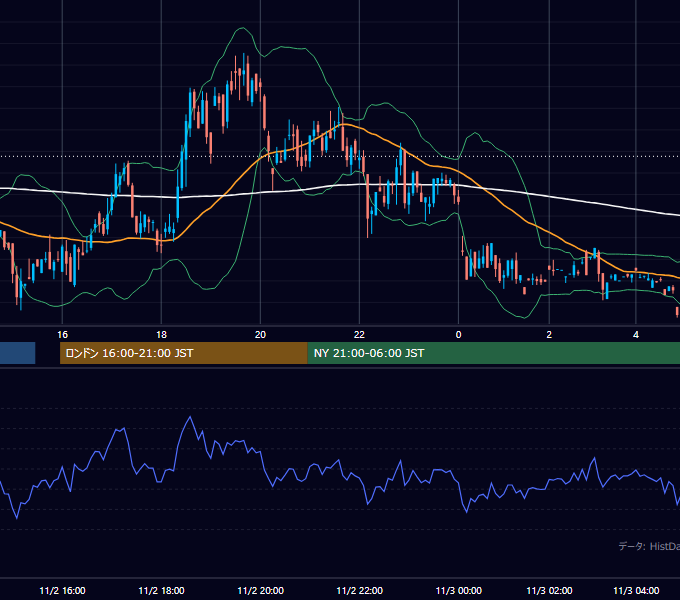This screenshot has height=600, width=680.
Task: Click the 11/2 16:00 date label
Action: click(62, 590)
